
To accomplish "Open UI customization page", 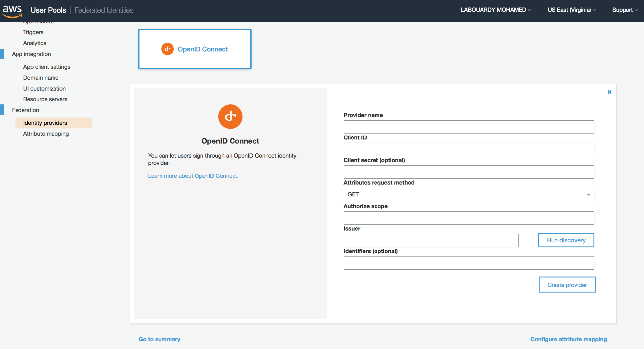I will click(x=45, y=89).
